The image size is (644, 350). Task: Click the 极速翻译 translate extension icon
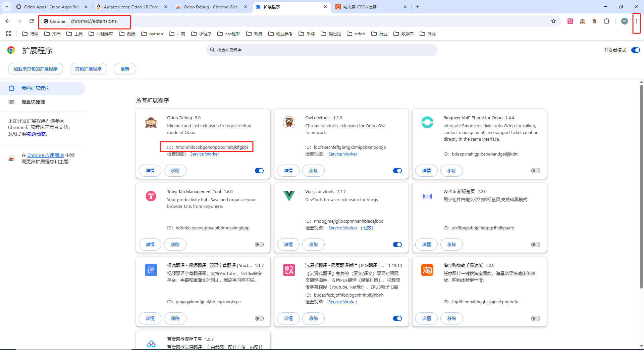pyautogui.click(x=151, y=270)
